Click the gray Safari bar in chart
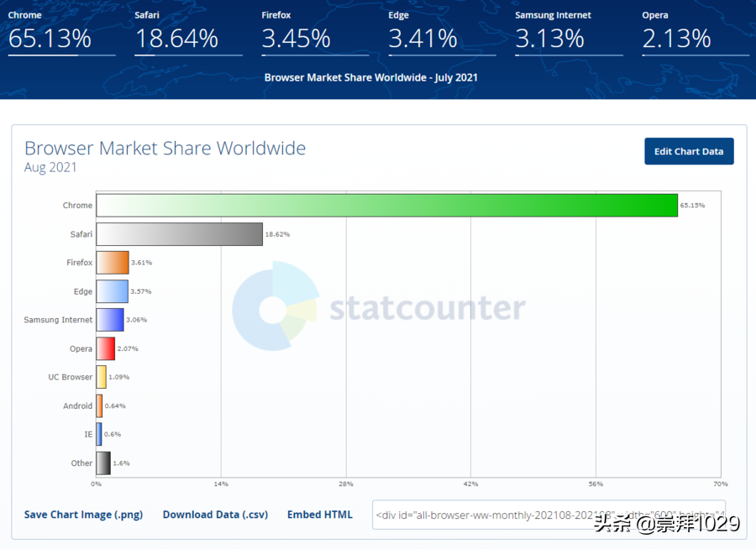 click(180, 234)
